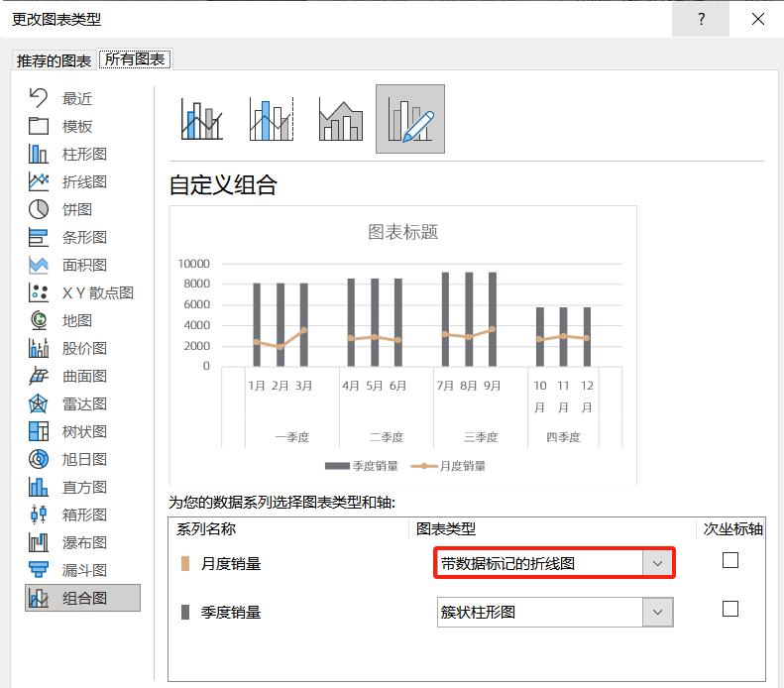Choose stacked area-clustered column subtype
This screenshot has height=688, width=784.
coord(341,119)
